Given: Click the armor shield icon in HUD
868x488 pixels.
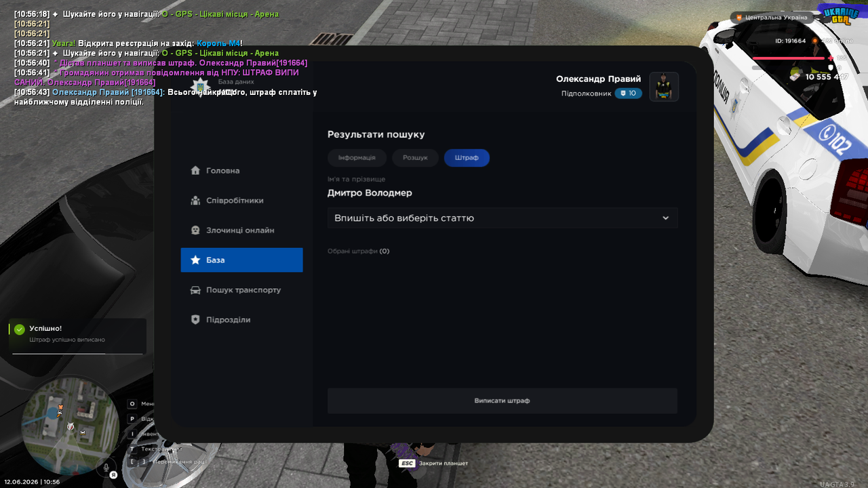Looking at the screenshot, I should click(x=831, y=68).
